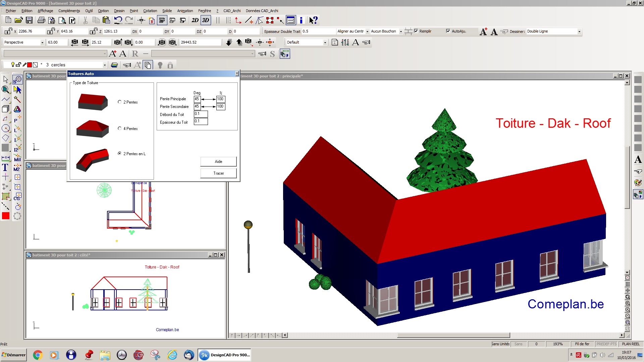Choose the hatch fill tool
The width and height of the screenshot is (644, 362).
click(6, 196)
